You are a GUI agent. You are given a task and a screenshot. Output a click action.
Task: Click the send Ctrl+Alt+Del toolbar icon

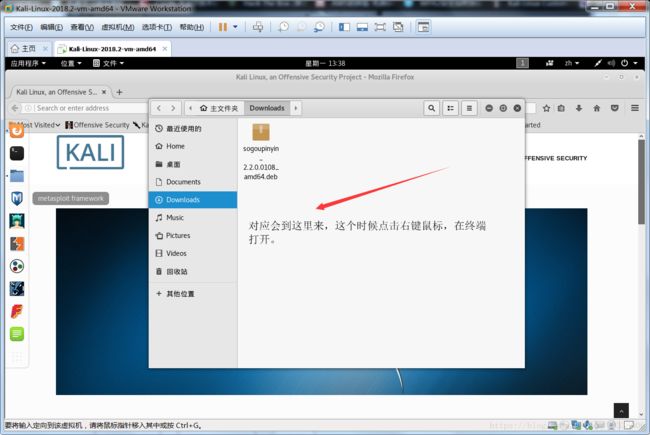[x=258, y=27]
